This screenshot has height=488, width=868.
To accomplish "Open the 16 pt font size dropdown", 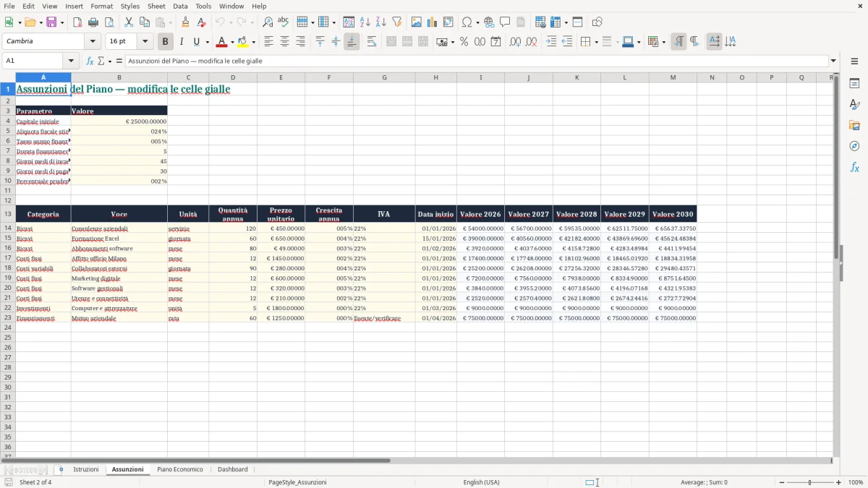I will [145, 41].
